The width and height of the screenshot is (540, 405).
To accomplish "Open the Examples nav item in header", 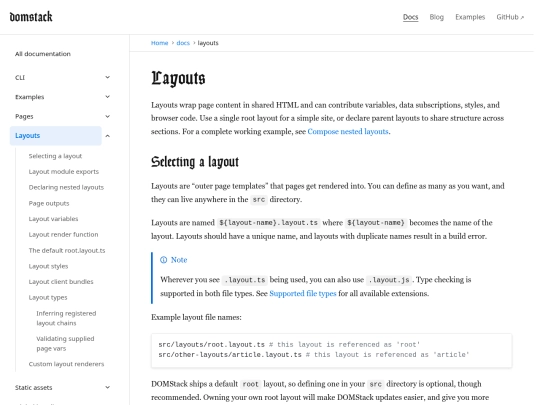I will [470, 17].
